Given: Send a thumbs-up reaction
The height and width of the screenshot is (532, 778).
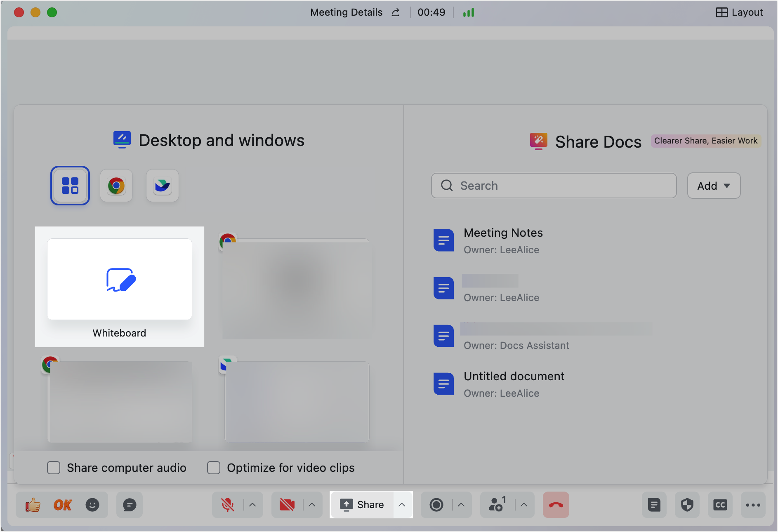Looking at the screenshot, I should [33, 505].
